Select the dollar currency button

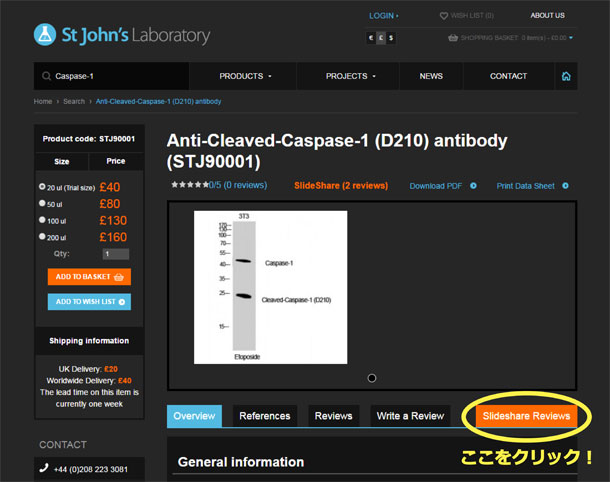[x=391, y=38]
